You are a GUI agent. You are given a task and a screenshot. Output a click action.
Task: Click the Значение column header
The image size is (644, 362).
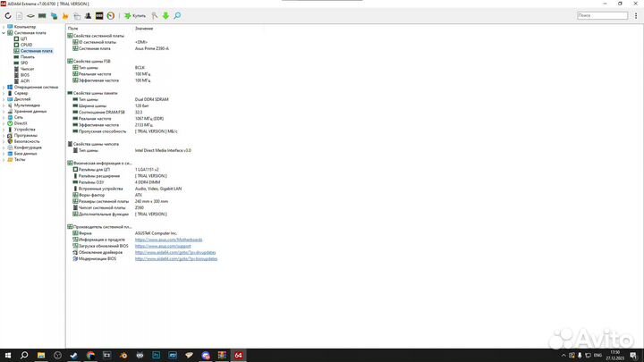point(144,29)
